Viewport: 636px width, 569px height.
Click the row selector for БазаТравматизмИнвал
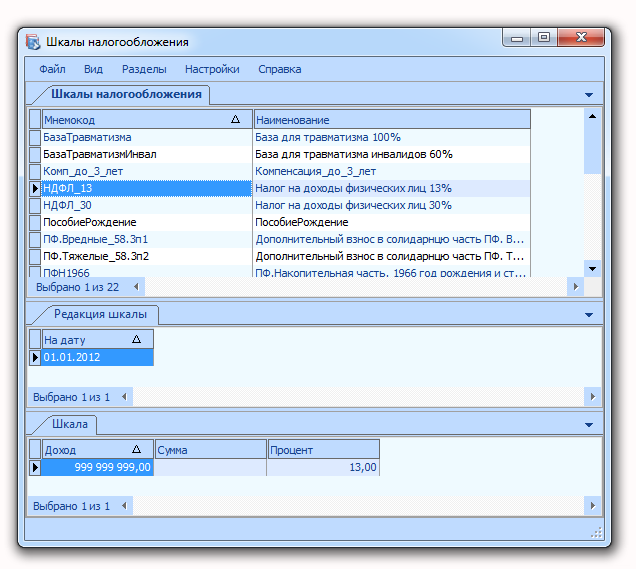[35, 155]
